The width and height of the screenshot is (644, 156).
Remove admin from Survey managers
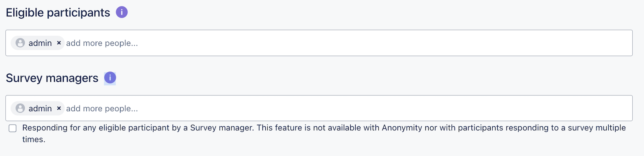(x=59, y=108)
